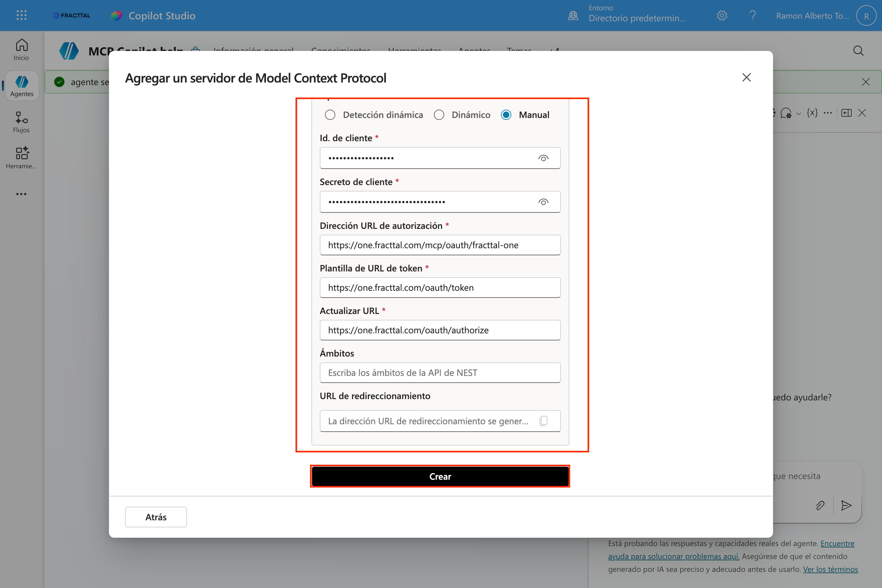Viewport: 882px width, 588px height.
Task: Reveal the Secreto de cliente value
Action: pos(543,202)
